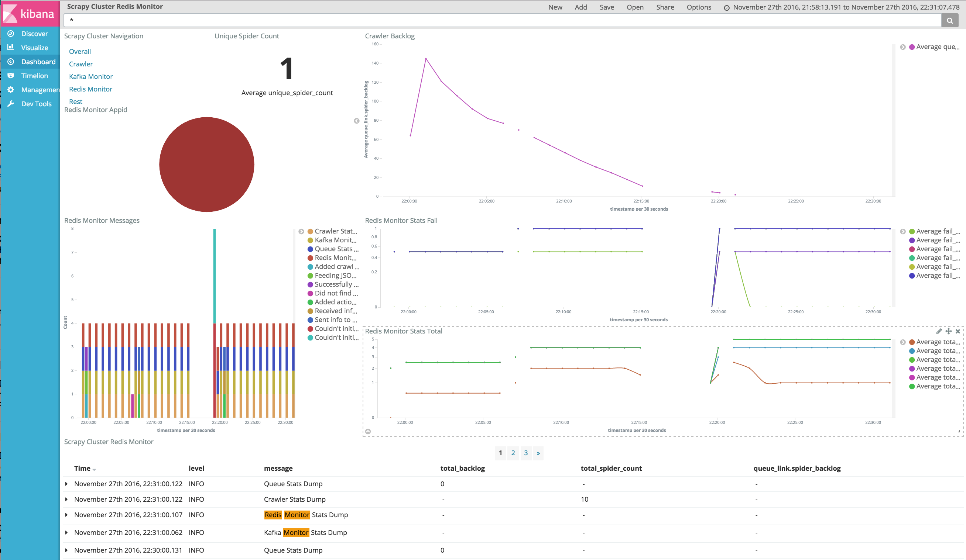Toggle Redis Monitor Stats Fail legend arrow
The image size is (966, 560).
click(x=903, y=231)
